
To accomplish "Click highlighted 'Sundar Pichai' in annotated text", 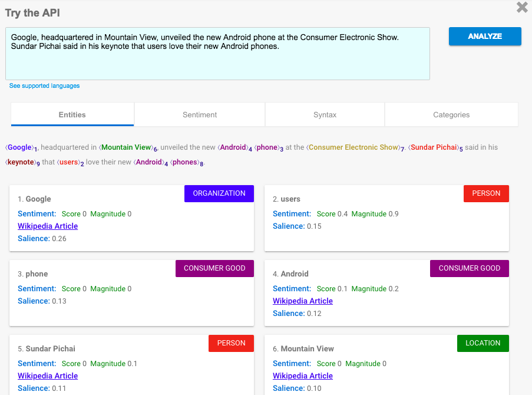I will coord(434,147).
